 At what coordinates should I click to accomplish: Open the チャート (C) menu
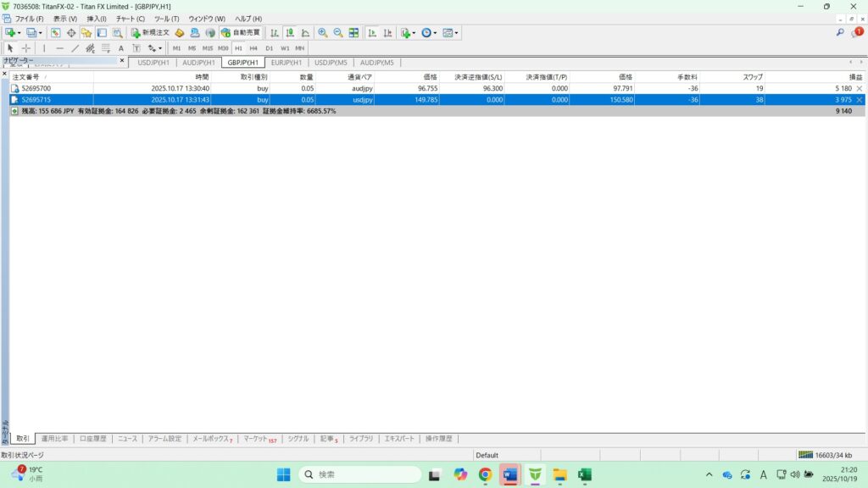(x=130, y=18)
